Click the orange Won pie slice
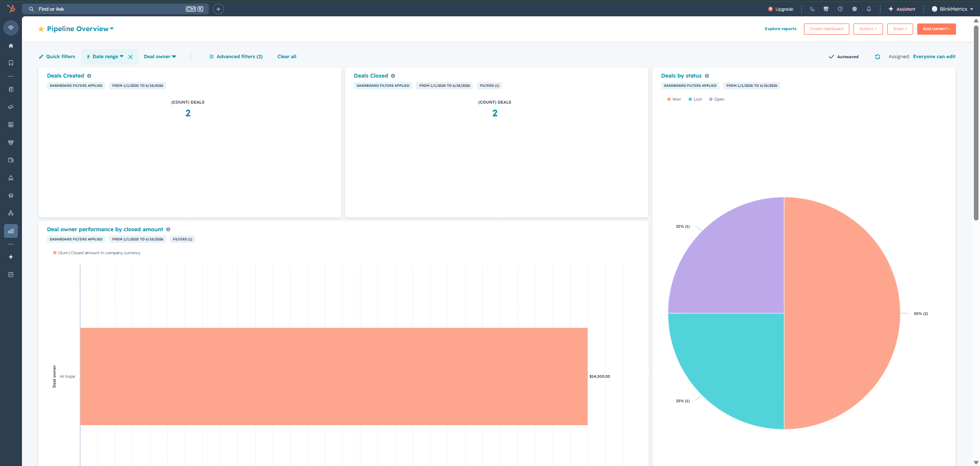The height and width of the screenshot is (466, 980). point(842,313)
